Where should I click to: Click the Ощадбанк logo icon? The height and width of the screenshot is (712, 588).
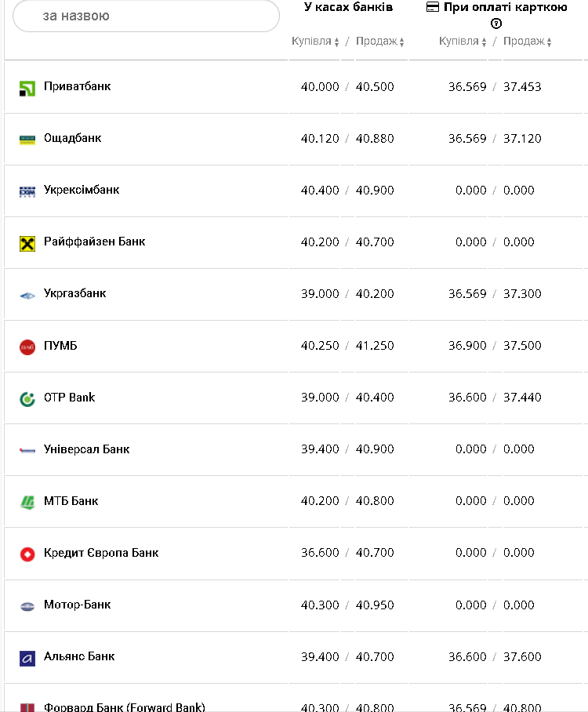(x=27, y=140)
